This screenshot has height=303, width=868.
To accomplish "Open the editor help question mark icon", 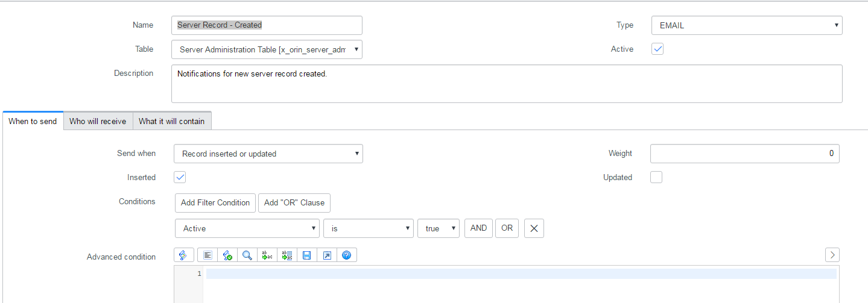I will coord(347,255).
